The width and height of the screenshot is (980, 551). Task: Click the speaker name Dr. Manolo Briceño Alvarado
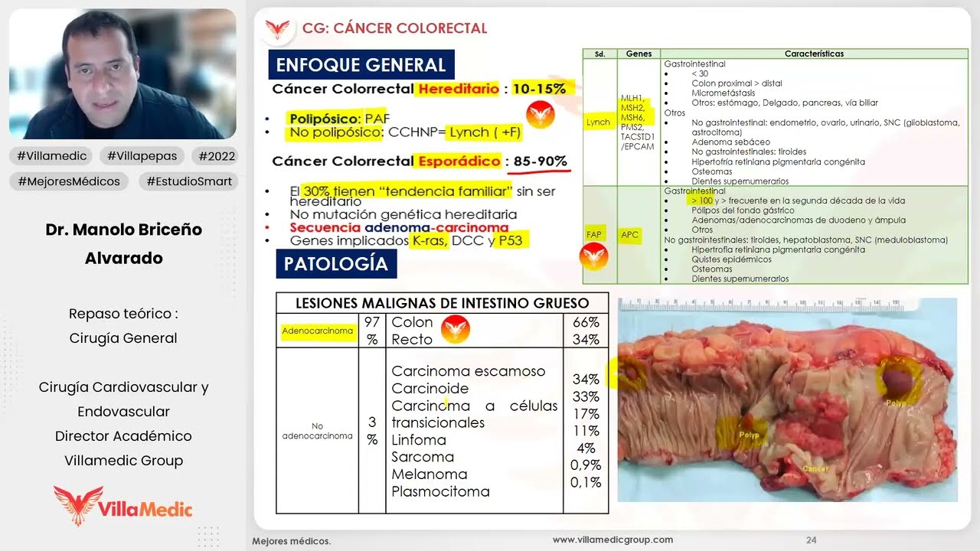123,244
